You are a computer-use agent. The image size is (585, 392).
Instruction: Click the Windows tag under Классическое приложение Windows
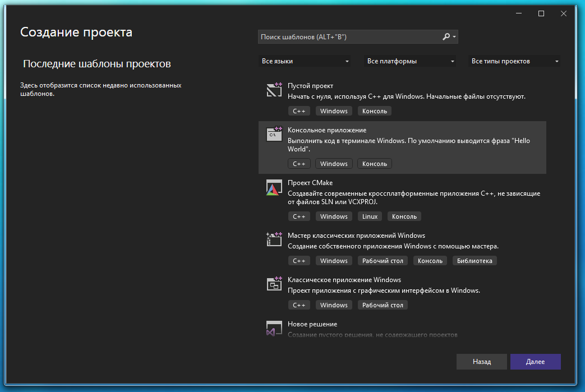(334, 305)
